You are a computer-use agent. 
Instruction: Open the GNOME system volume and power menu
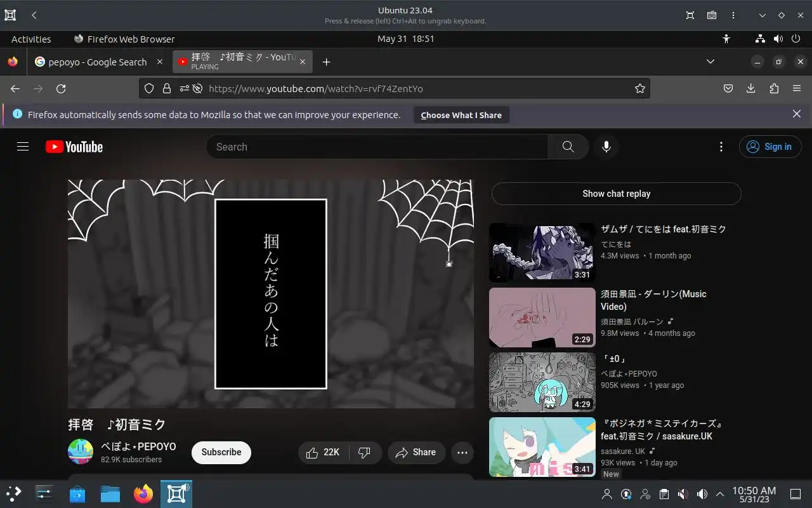[x=778, y=39]
